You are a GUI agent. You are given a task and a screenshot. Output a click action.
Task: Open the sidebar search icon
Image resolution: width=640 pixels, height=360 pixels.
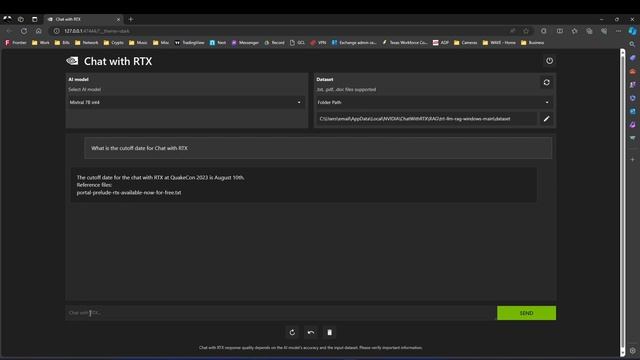[x=632, y=44]
